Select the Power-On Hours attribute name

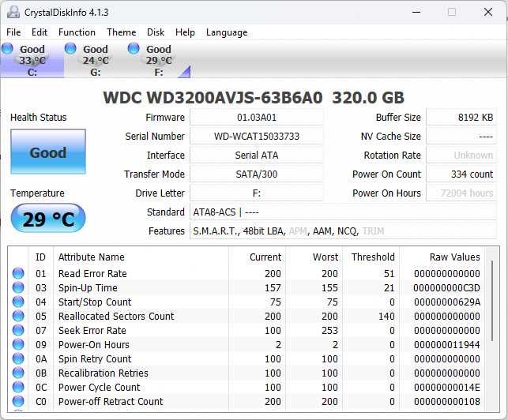[x=94, y=345]
